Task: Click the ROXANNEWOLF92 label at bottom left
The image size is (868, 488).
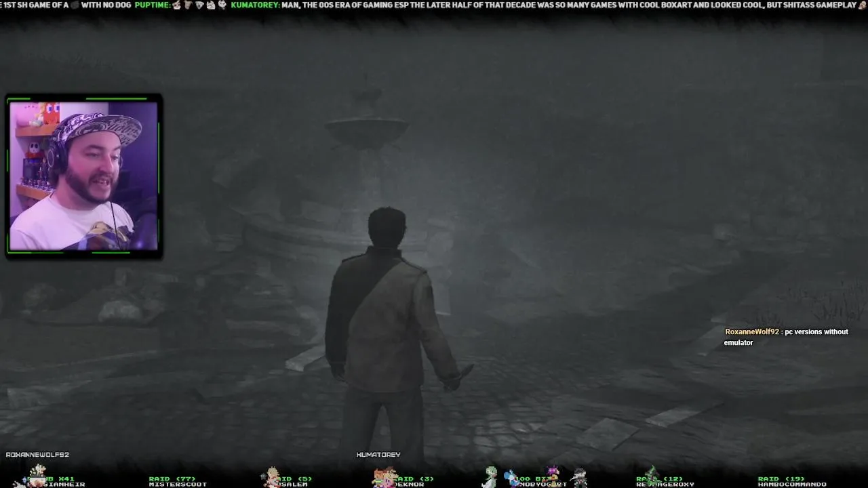Action: point(37,455)
